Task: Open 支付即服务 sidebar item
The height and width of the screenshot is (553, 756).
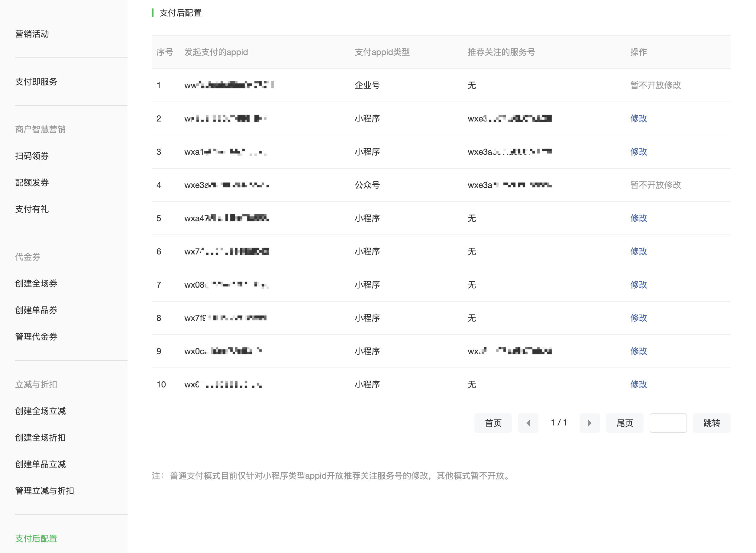Action: [x=36, y=82]
